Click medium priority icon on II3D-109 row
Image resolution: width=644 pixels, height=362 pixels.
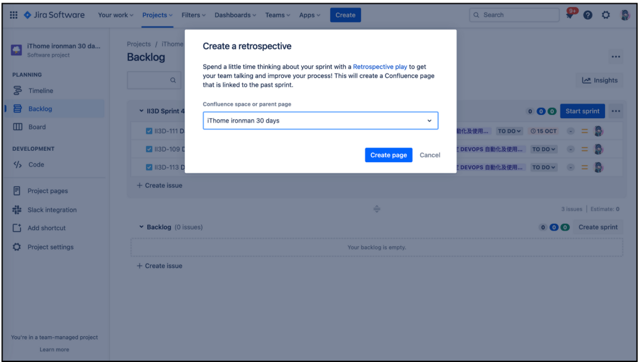[x=584, y=149]
